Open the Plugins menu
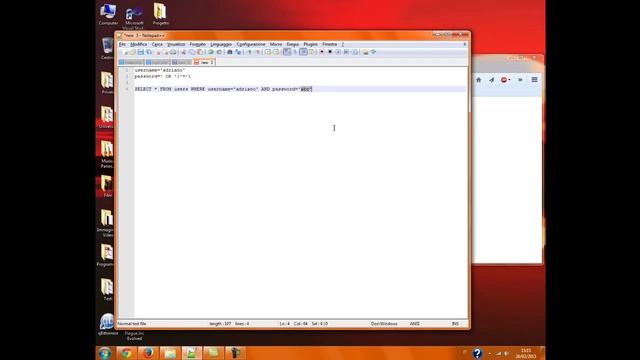 click(x=310, y=44)
